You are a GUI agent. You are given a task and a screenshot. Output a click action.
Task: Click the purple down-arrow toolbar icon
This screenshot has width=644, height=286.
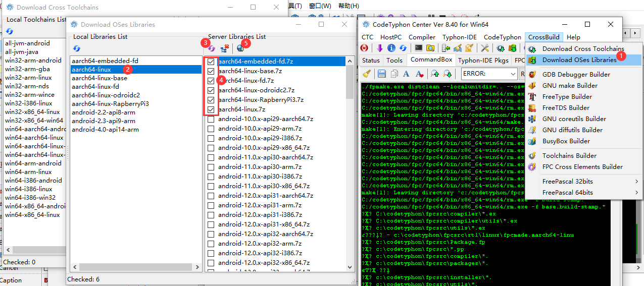click(x=380, y=48)
